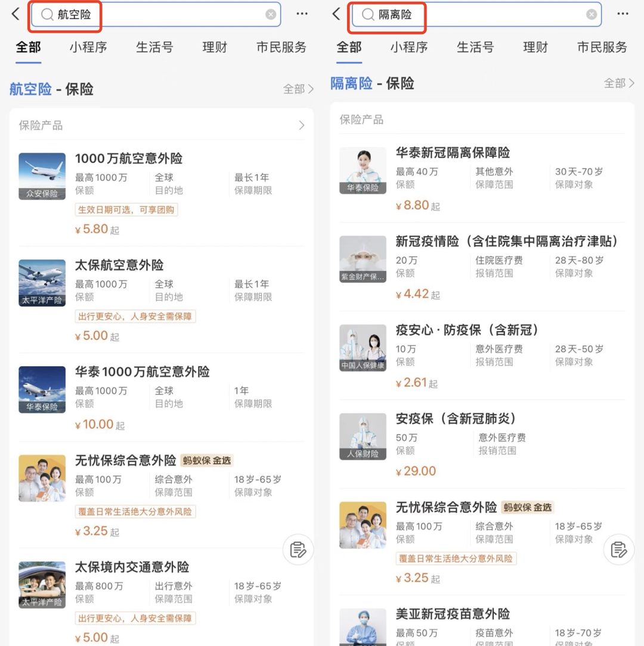Select the ¥10.00起 price of 华泰 air insurance

[100, 424]
